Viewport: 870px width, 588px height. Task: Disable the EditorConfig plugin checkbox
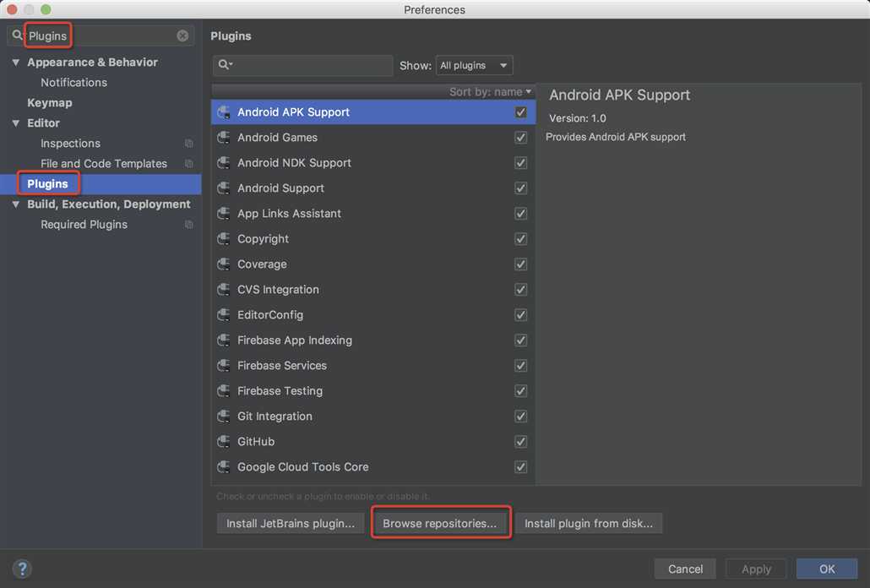[520, 314]
